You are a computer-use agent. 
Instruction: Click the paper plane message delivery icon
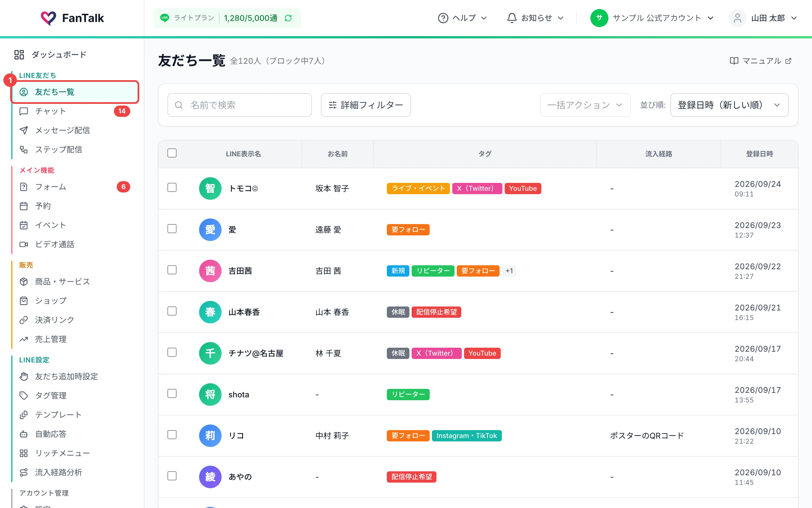coord(23,130)
